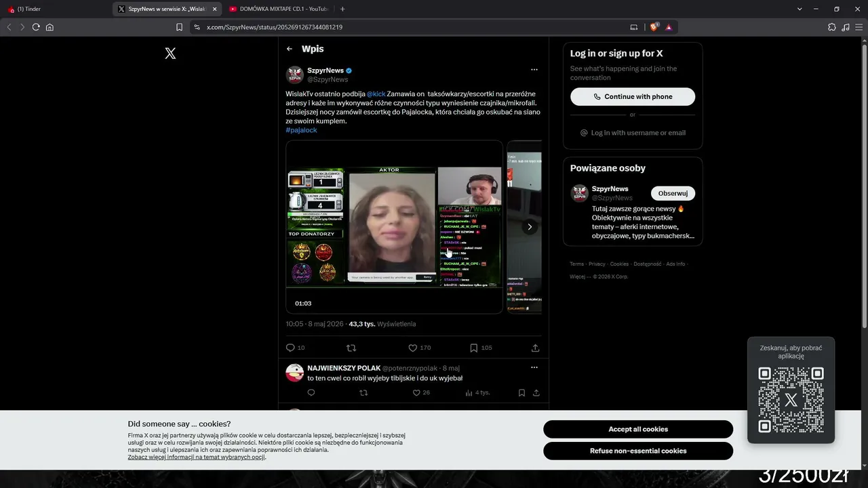Bookmark NAJWIENKSZY POLAK's comment
Viewport: 868px width, 488px height.
(x=521, y=392)
